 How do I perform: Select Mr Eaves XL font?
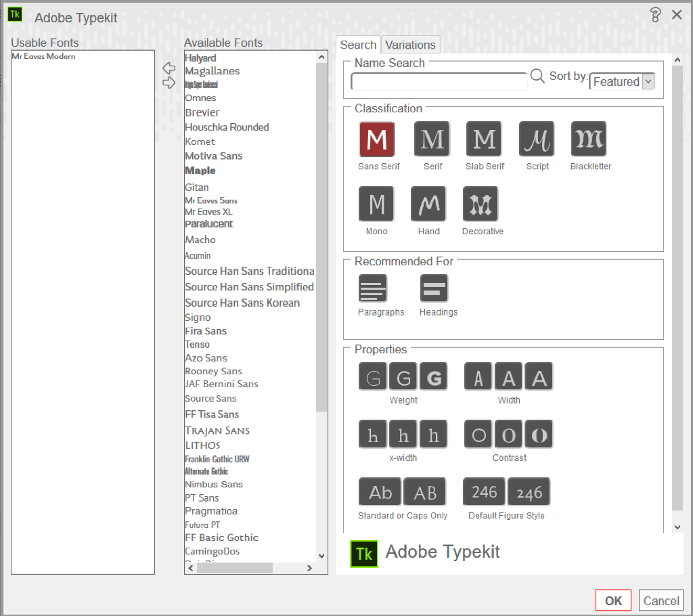[208, 212]
